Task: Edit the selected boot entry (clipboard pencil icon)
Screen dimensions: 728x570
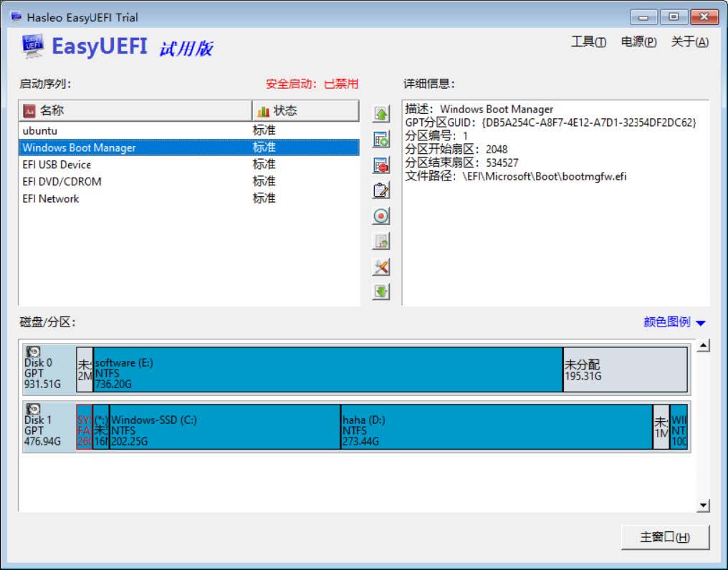Action: coord(380,190)
